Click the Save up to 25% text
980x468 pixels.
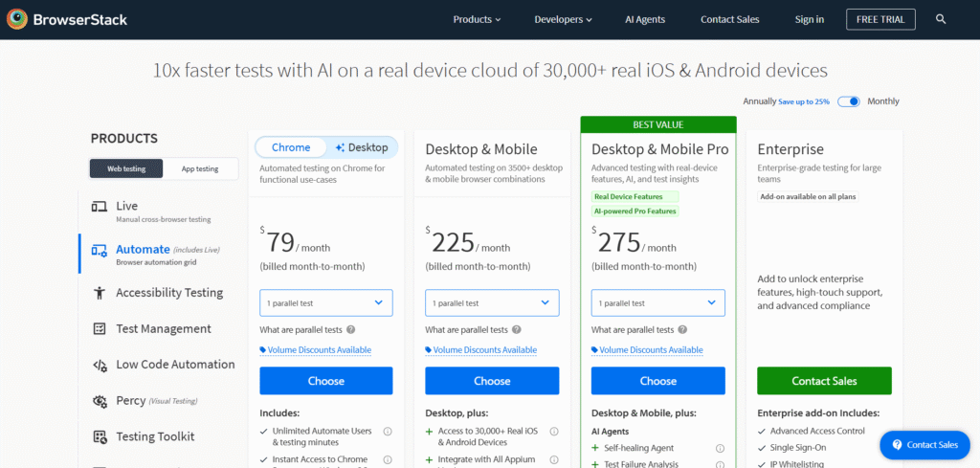(x=804, y=101)
